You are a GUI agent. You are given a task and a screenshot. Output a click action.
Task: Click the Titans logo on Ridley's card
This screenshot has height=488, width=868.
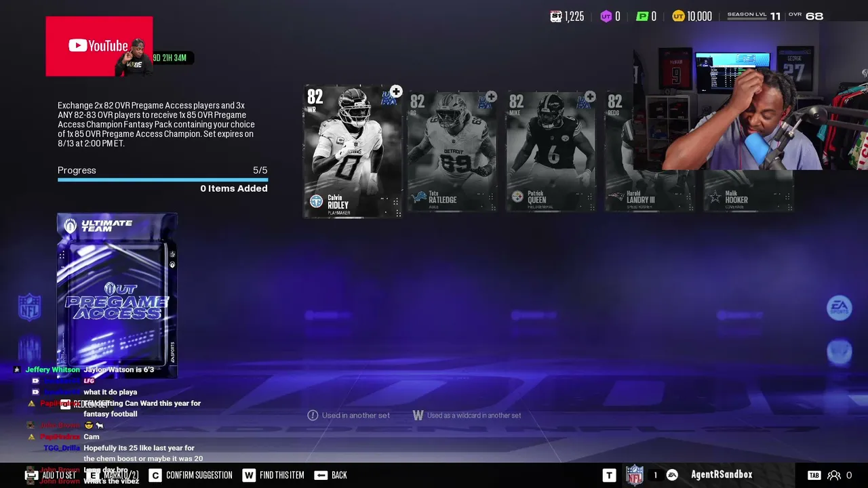[316, 201]
